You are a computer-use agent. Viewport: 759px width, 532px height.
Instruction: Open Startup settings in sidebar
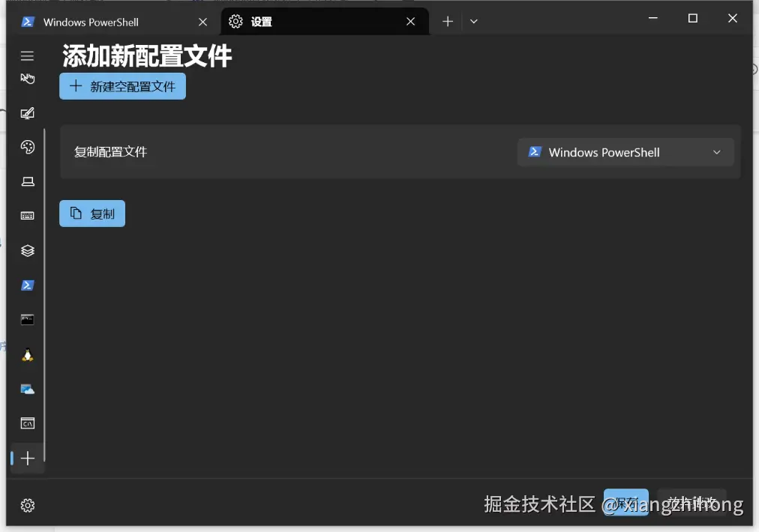(x=27, y=79)
